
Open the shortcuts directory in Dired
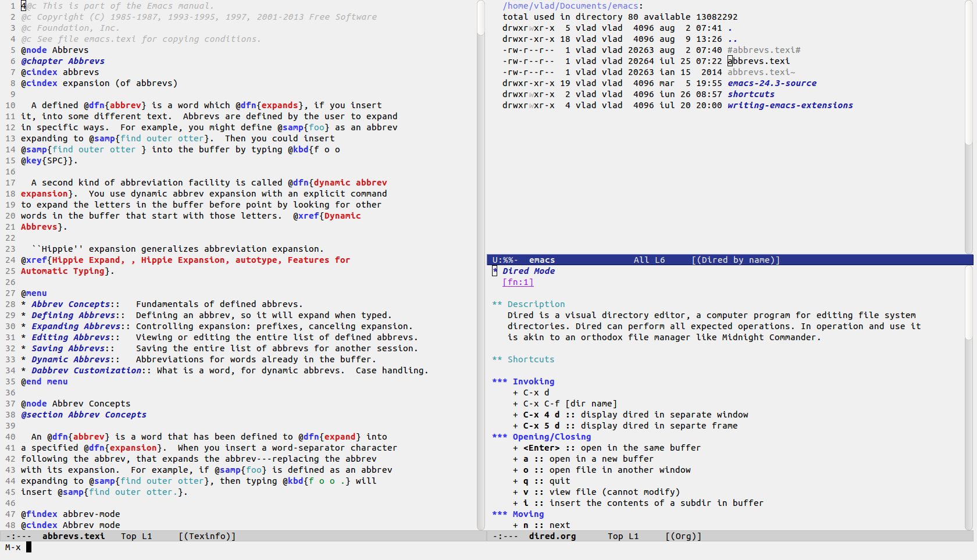point(751,94)
